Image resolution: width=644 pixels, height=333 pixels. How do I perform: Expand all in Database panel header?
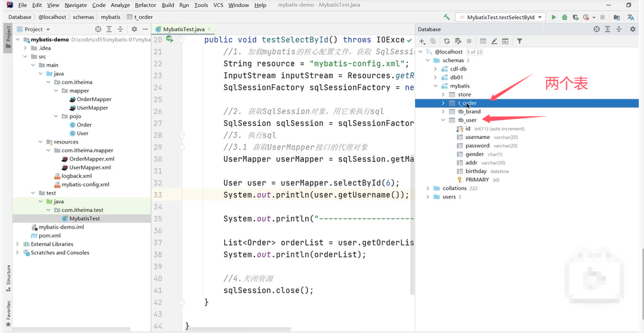pyautogui.click(x=608, y=29)
